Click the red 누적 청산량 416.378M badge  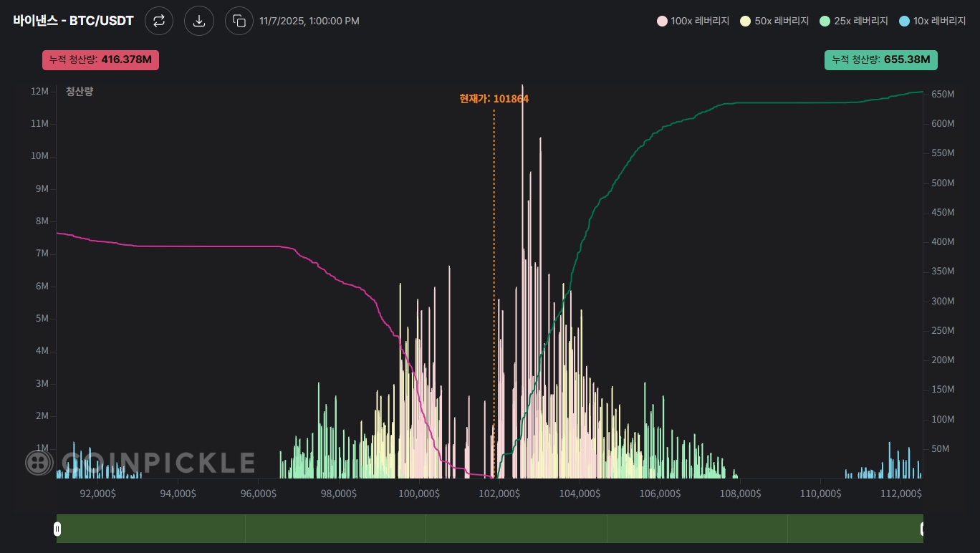(100, 60)
